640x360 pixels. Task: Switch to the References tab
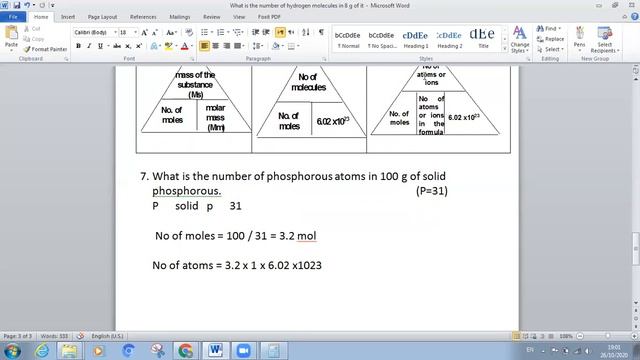pos(143,17)
